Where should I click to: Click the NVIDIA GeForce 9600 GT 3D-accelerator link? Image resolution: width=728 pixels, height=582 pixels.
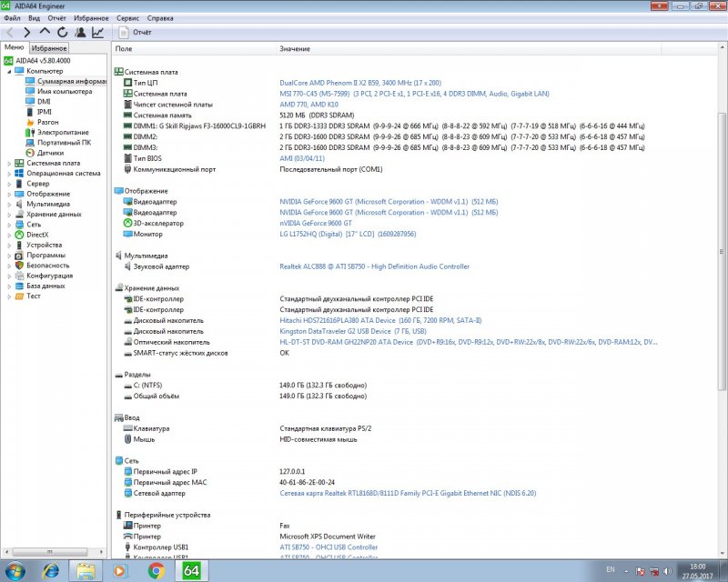click(316, 223)
